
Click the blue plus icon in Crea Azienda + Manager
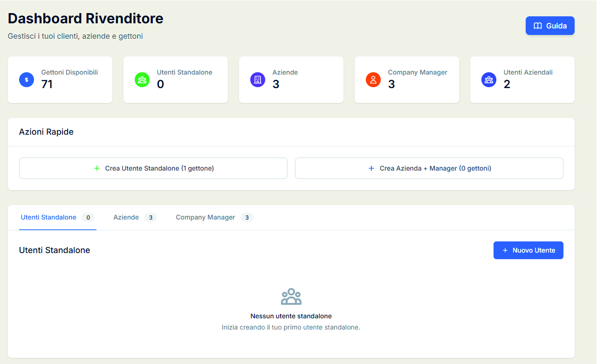click(x=371, y=168)
